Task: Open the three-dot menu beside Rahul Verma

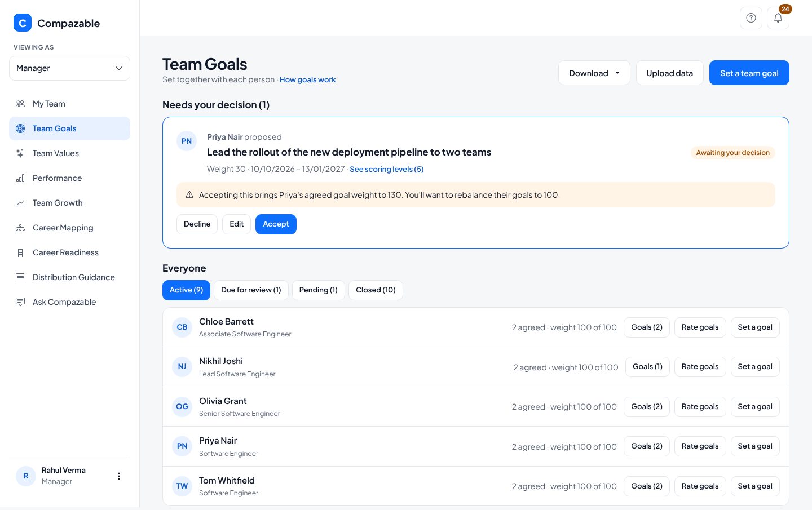Action: [118, 476]
